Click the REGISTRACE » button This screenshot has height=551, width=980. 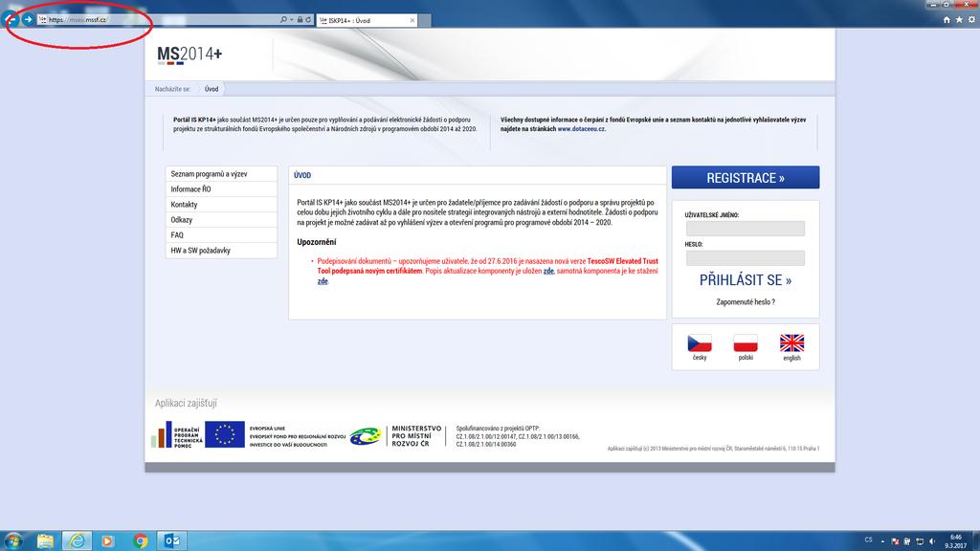[745, 177]
